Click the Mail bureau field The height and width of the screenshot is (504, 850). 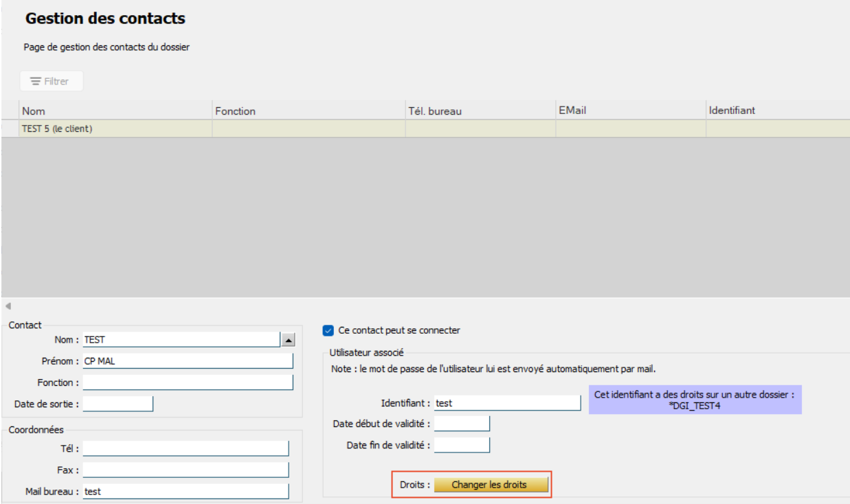pos(185,492)
